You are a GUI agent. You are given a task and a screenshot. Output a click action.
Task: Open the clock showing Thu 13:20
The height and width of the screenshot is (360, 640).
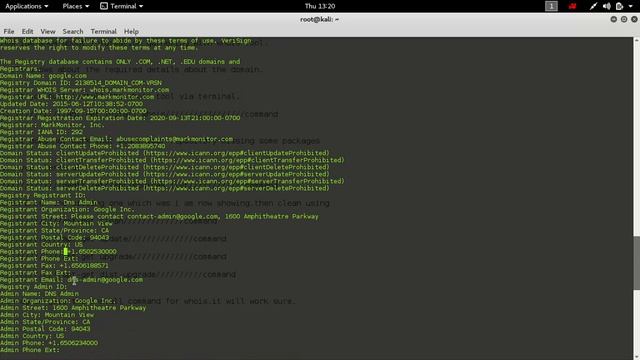320,6
